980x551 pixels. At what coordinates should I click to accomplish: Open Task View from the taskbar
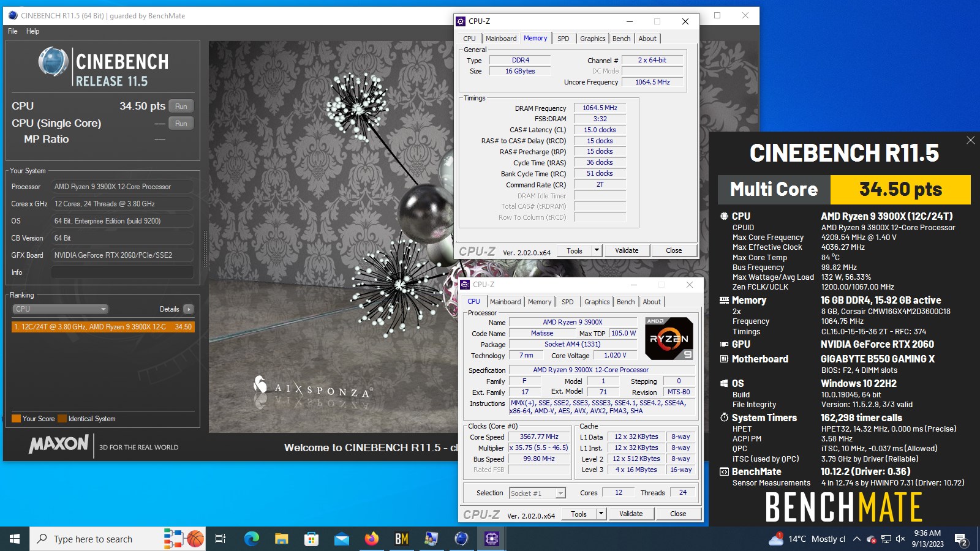coord(221,539)
